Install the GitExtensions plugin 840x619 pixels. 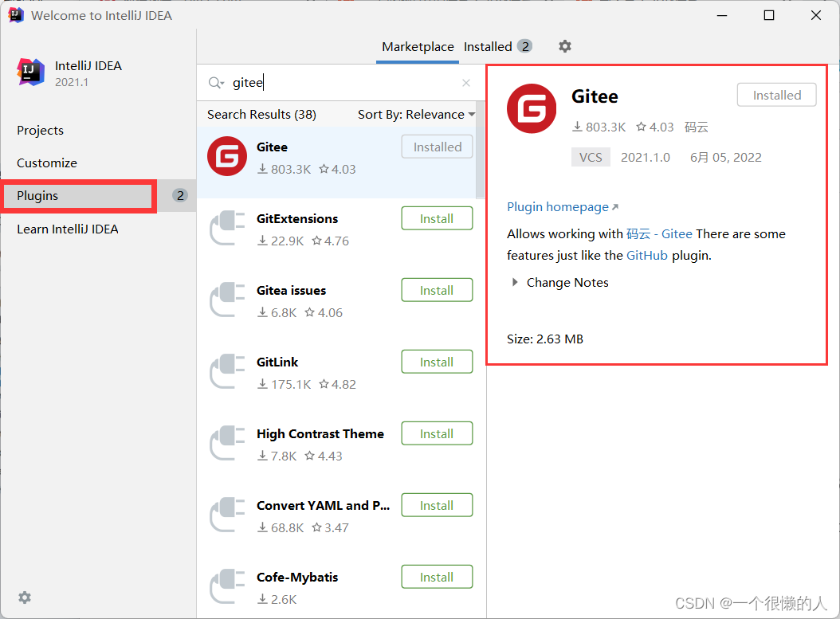[437, 218]
